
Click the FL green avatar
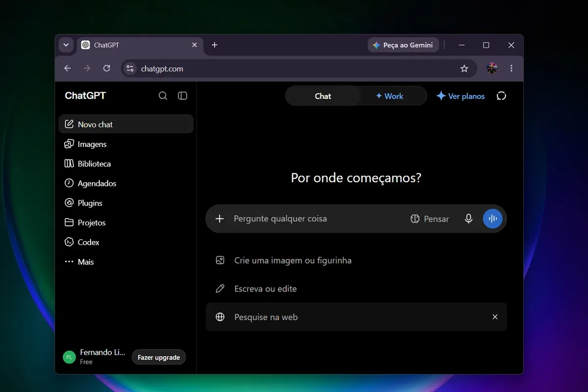[69, 357]
